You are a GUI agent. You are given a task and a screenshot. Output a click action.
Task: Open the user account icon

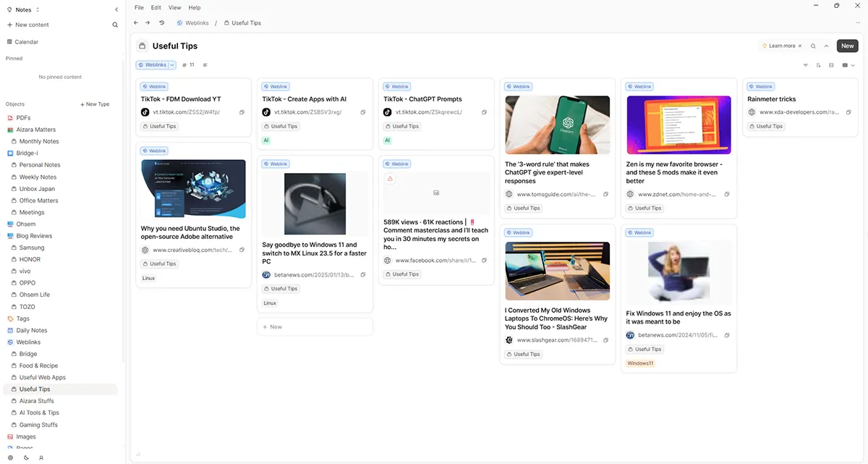[x=41, y=457]
